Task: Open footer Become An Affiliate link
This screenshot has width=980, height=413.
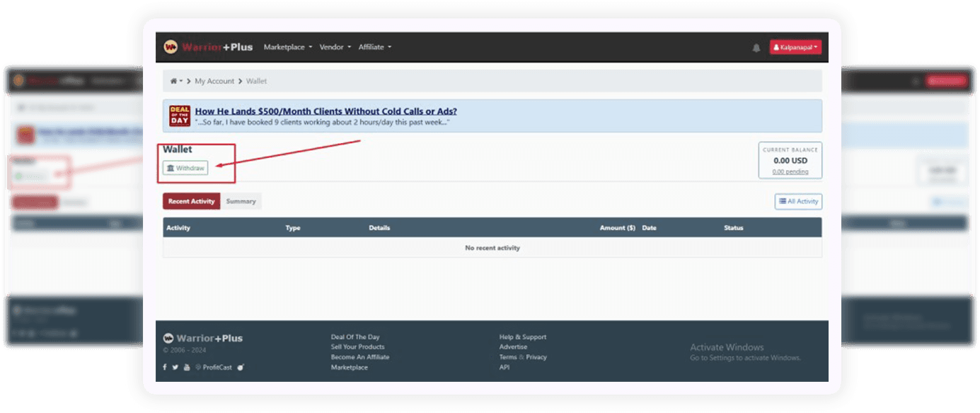Action: coord(360,357)
